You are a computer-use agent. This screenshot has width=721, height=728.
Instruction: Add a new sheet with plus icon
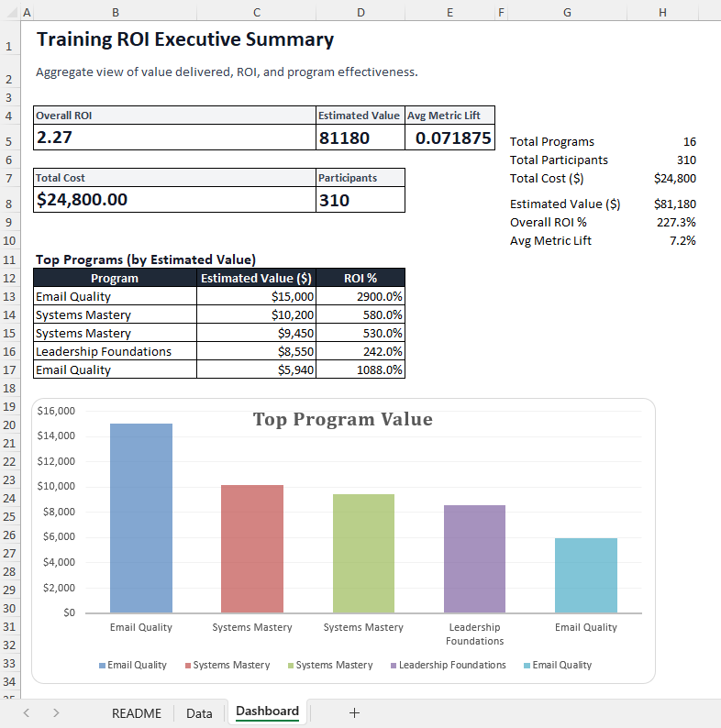354,712
